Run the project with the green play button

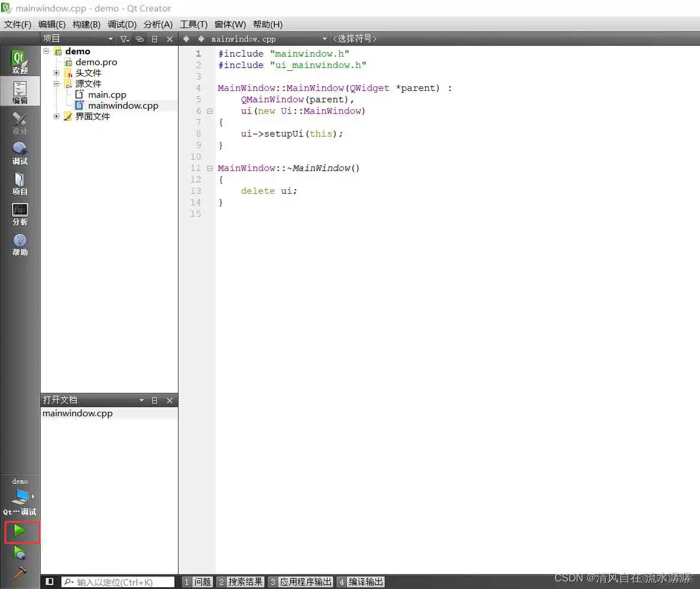[x=20, y=531]
